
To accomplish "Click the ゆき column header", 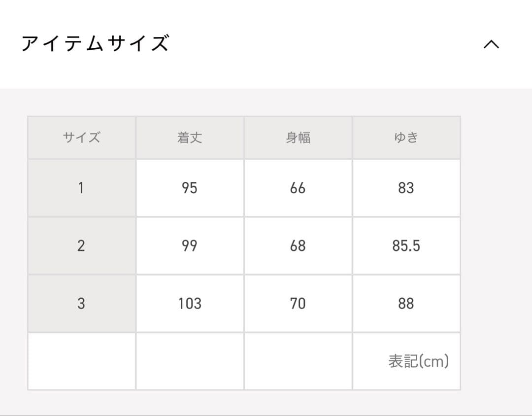I will [x=406, y=138].
